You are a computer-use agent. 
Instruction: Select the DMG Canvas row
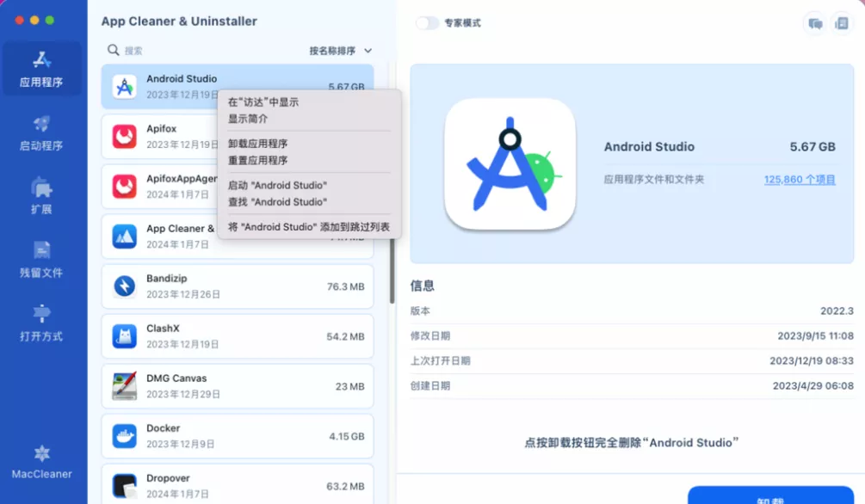click(x=238, y=386)
